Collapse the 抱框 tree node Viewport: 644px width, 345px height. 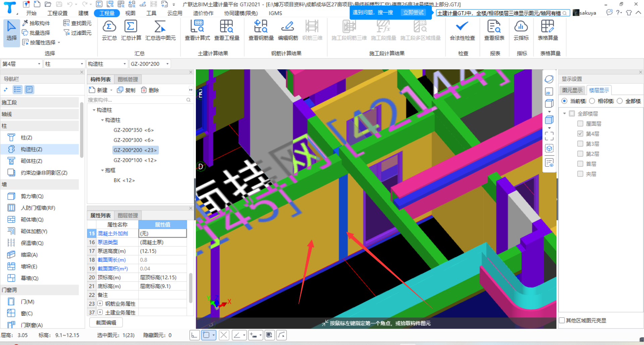pos(103,170)
